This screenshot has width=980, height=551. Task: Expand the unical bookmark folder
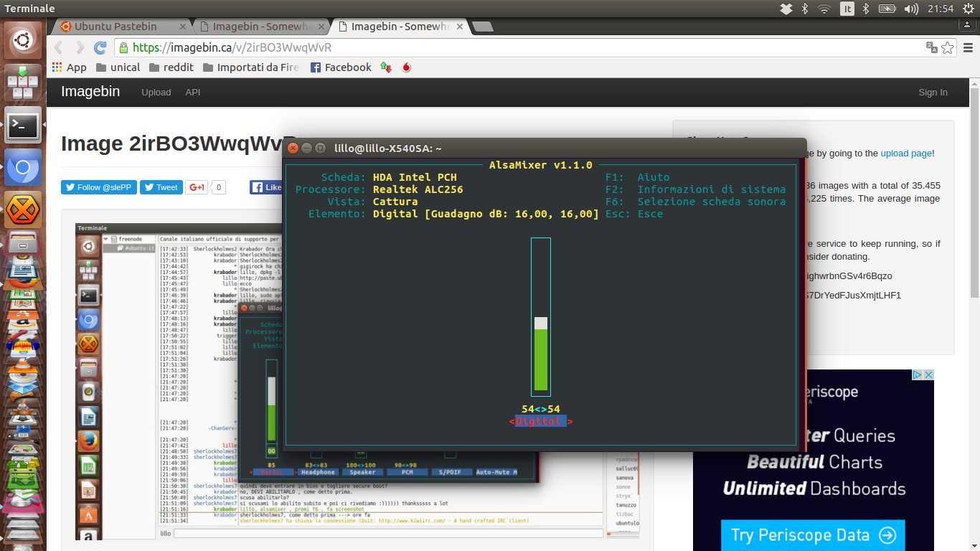pos(118,67)
